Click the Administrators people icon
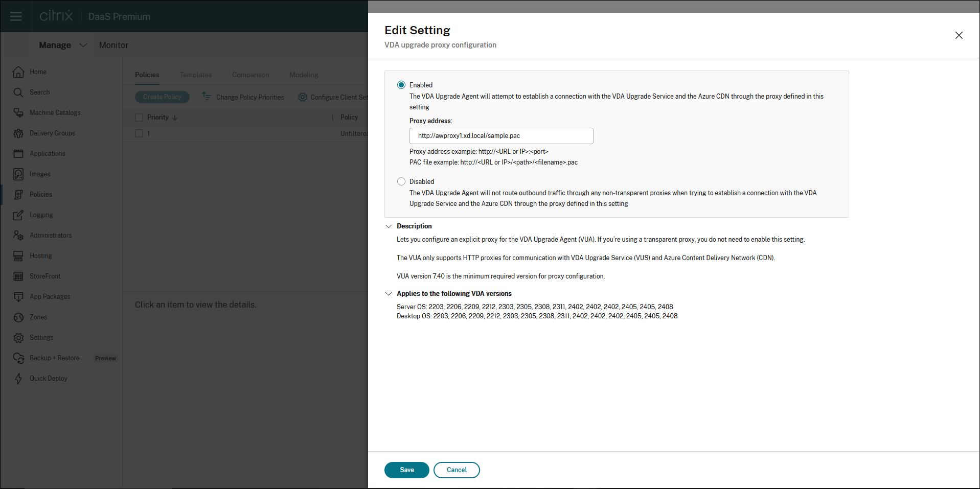The height and width of the screenshot is (489, 980). click(18, 236)
